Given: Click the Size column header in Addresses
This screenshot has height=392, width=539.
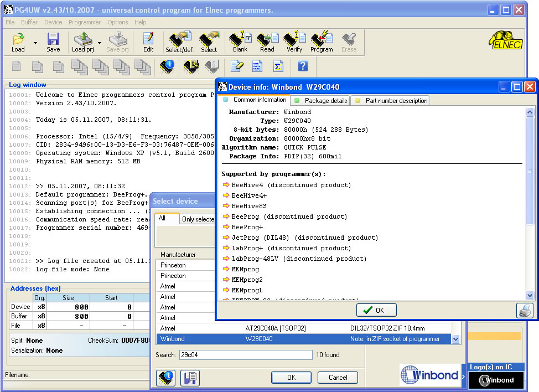Looking at the screenshot, I should click(x=68, y=298).
